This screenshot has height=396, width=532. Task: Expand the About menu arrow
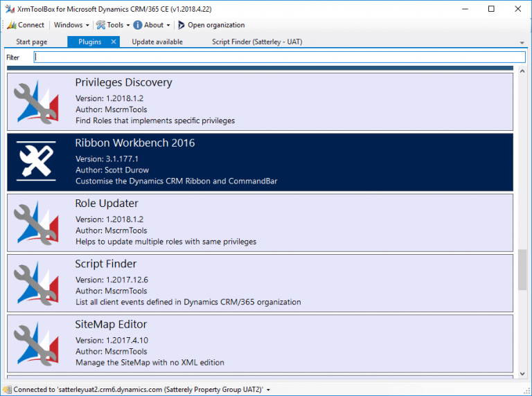[x=168, y=26]
